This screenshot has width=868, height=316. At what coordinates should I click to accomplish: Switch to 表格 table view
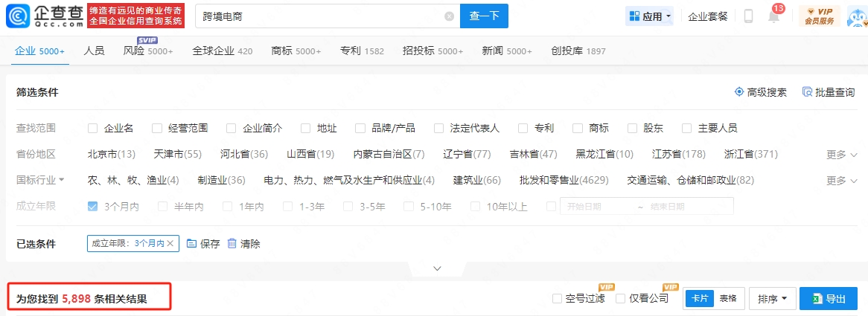coord(728,298)
